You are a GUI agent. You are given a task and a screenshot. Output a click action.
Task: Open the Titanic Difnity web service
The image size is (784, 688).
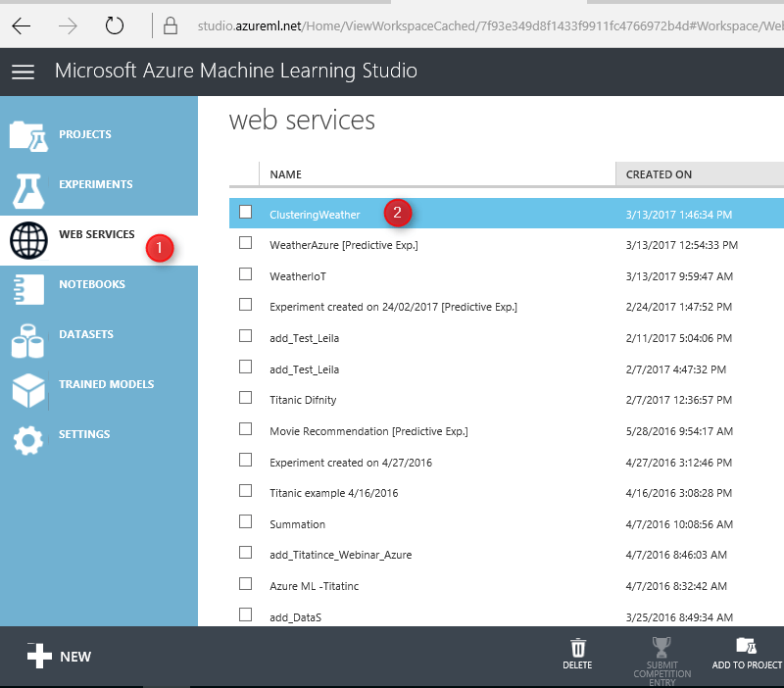pos(303,400)
